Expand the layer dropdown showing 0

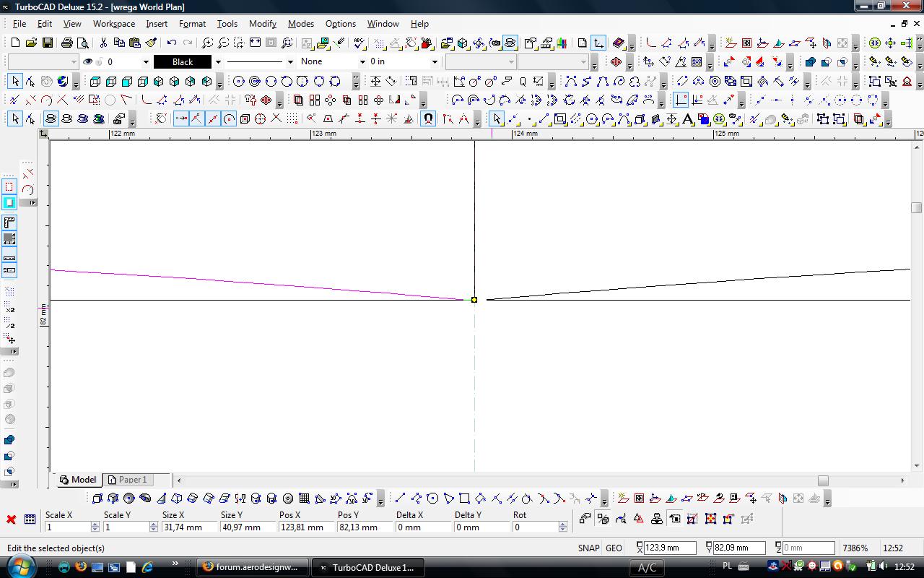(145, 62)
